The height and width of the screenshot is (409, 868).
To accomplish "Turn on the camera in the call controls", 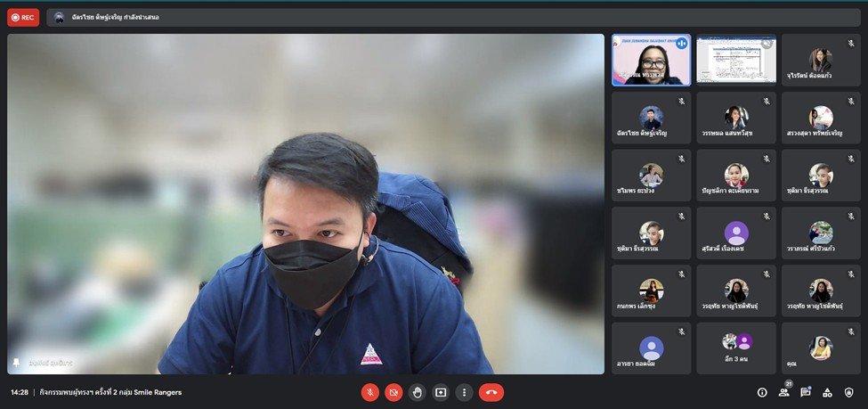I will (x=393, y=392).
